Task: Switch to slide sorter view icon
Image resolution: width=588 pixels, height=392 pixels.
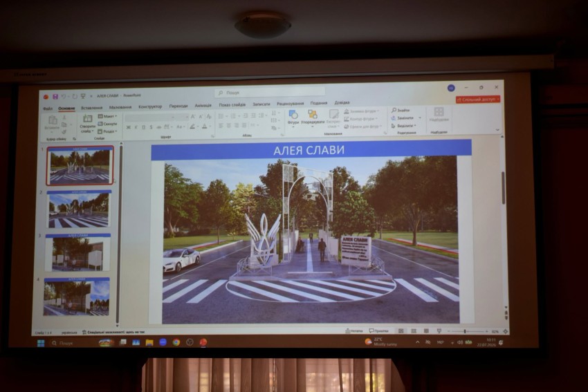Action: tap(414, 331)
